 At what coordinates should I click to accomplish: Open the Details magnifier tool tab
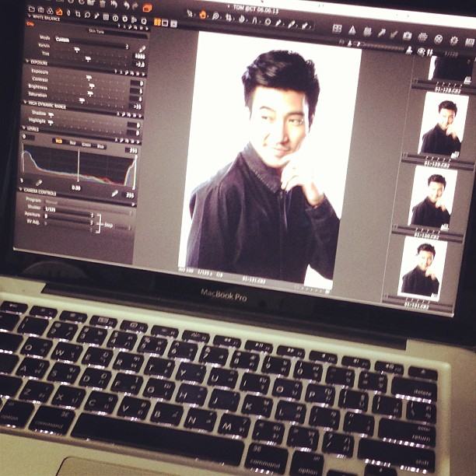click(87, 15)
